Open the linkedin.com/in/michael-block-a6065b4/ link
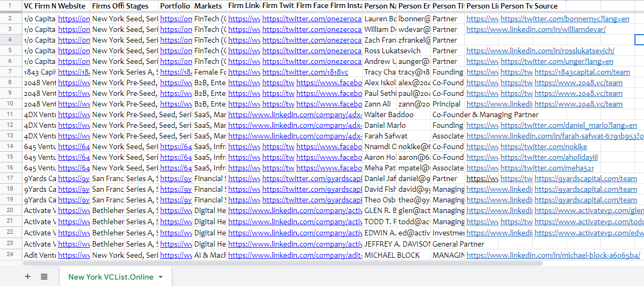The width and height of the screenshot is (644, 286). (553, 255)
